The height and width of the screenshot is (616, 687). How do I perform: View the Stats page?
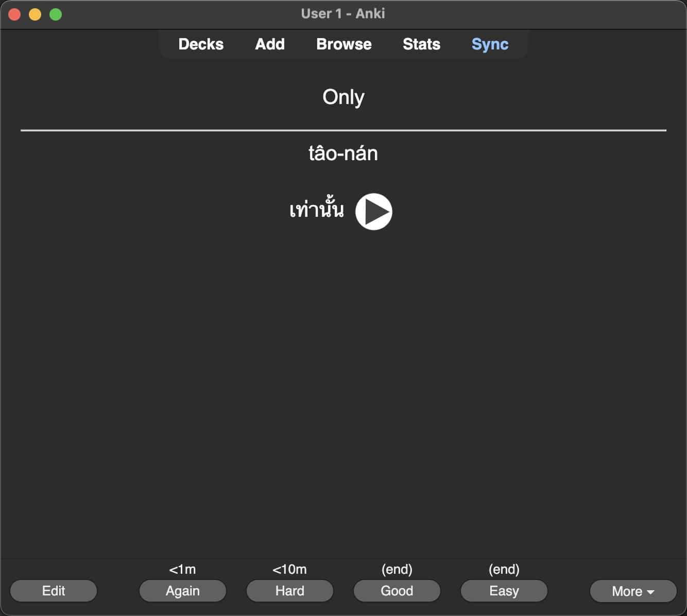coord(421,44)
